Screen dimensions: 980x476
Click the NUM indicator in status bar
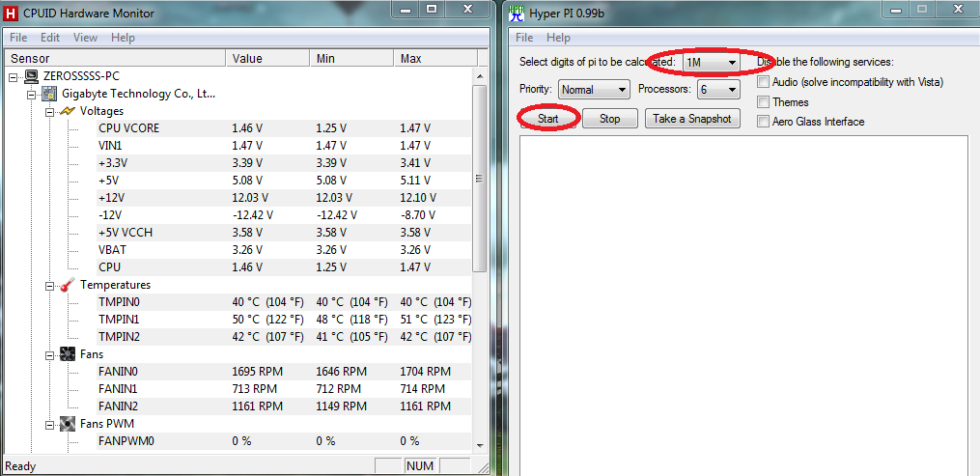(419, 466)
